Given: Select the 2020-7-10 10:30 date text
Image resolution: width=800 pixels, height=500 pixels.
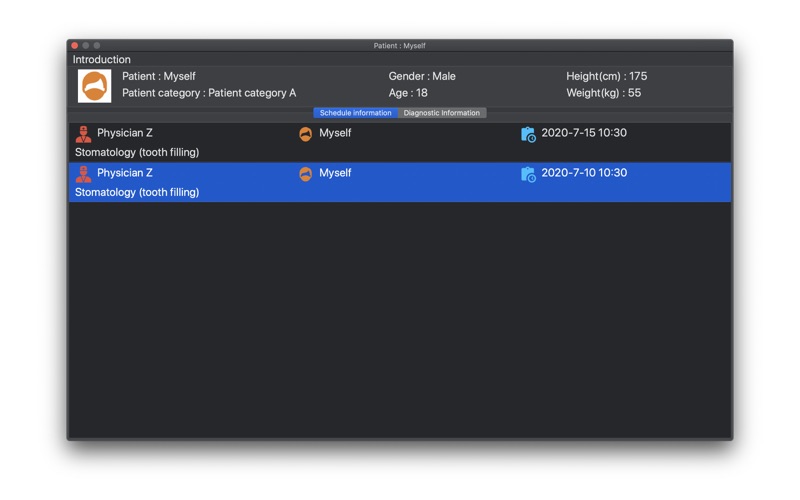Looking at the screenshot, I should point(584,172).
